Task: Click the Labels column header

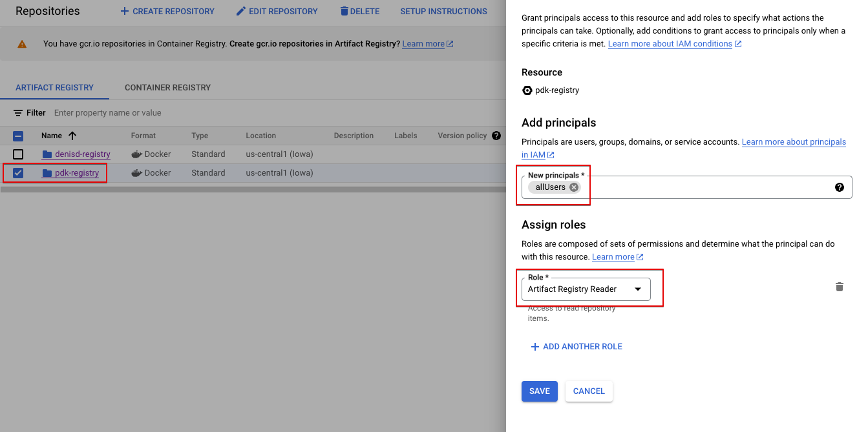Action: (x=406, y=136)
